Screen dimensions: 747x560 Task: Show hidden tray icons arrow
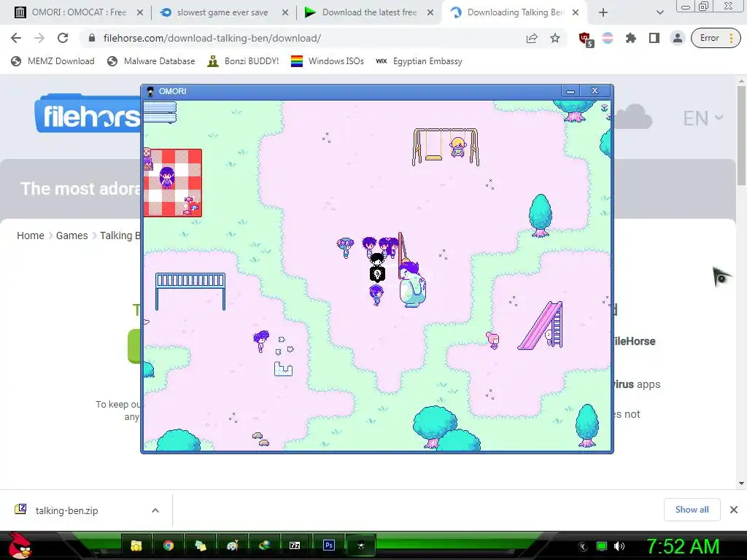(582, 547)
